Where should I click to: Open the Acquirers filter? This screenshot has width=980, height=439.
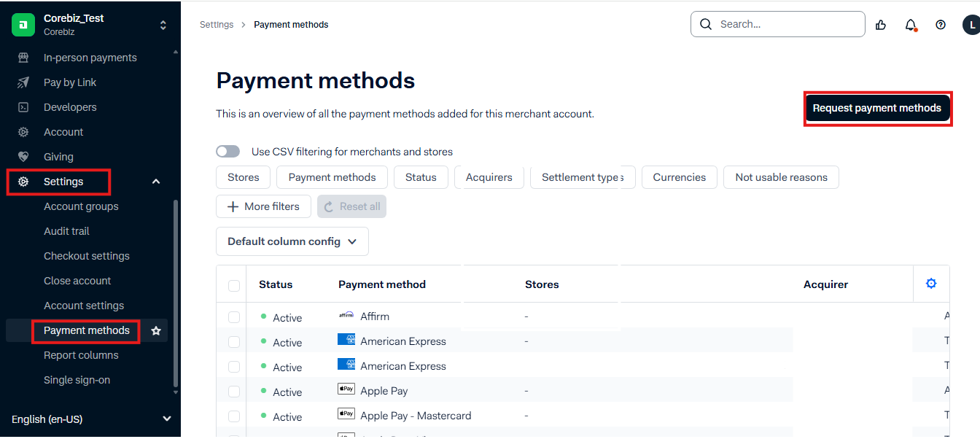pos(489,177)
